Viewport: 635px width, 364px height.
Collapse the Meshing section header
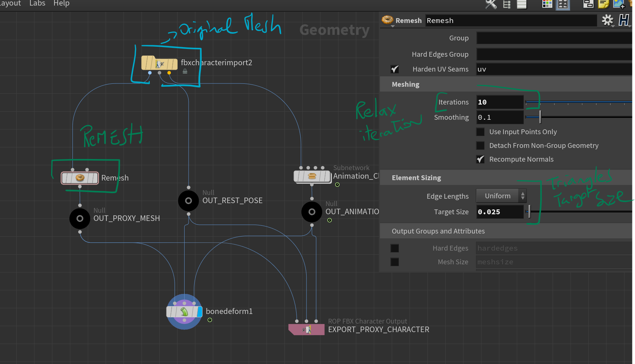pyautogui.click(x=405, y=84)
